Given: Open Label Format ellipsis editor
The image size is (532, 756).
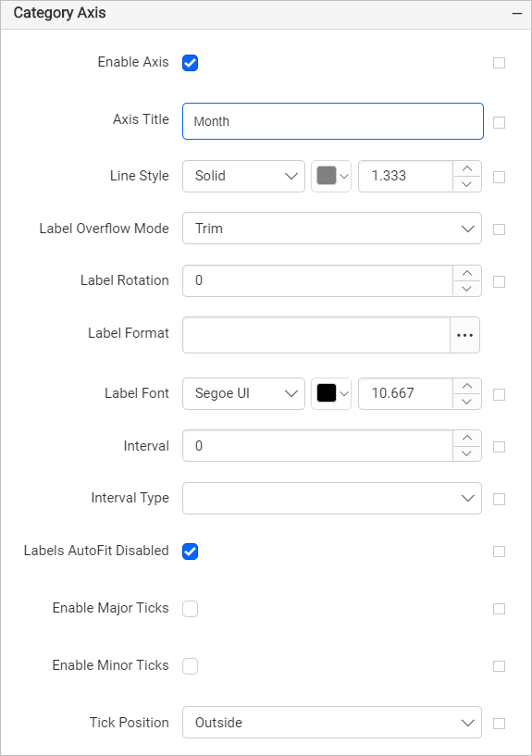Looking at the screenshot, I should point(464,335).
